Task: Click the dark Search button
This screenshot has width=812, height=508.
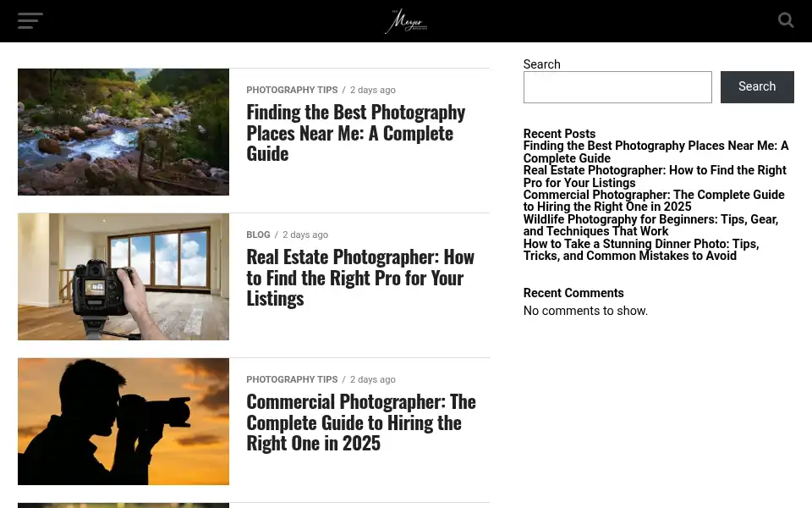Action: (757, 87)
